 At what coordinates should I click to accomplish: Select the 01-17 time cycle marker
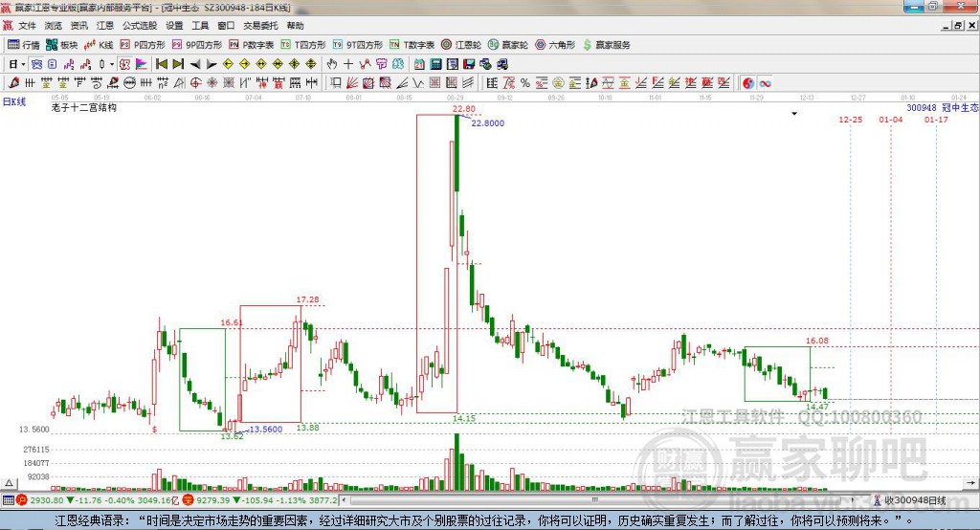[x=936, y=120]
